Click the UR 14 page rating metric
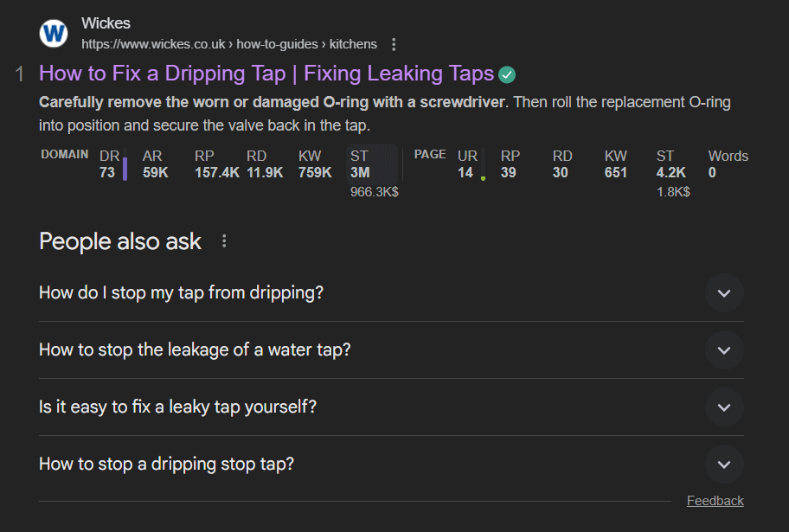 pos(467,164)
